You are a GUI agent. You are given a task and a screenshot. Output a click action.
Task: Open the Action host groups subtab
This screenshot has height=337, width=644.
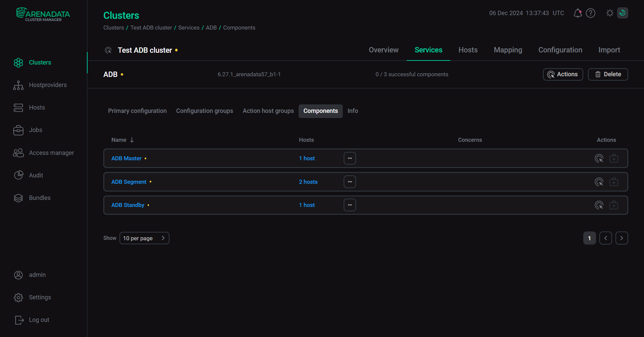tap(268, 111)
